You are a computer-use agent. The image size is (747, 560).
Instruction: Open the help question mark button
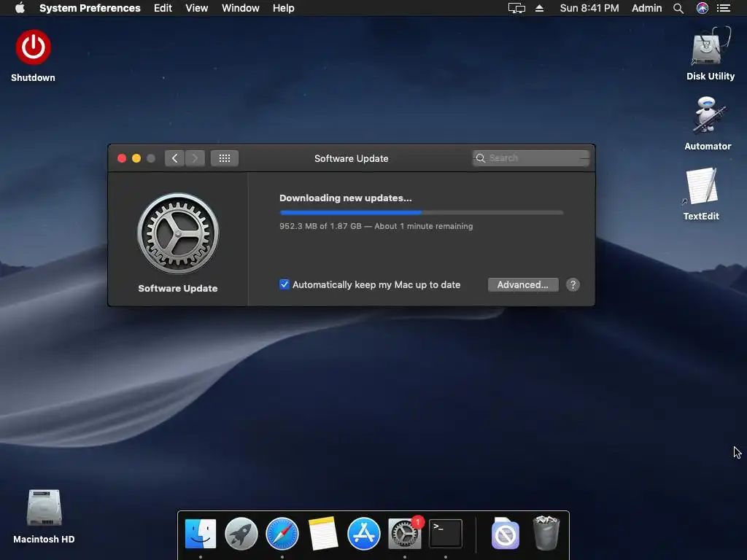click(x=573, y=285)
